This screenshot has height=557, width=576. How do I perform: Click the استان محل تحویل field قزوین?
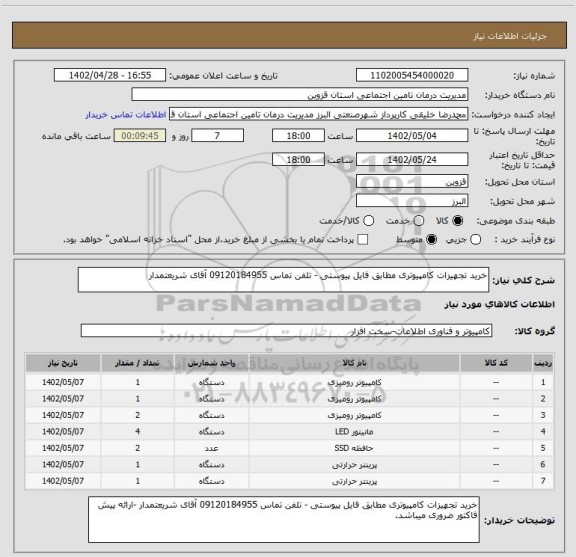[x=412, y=182]
